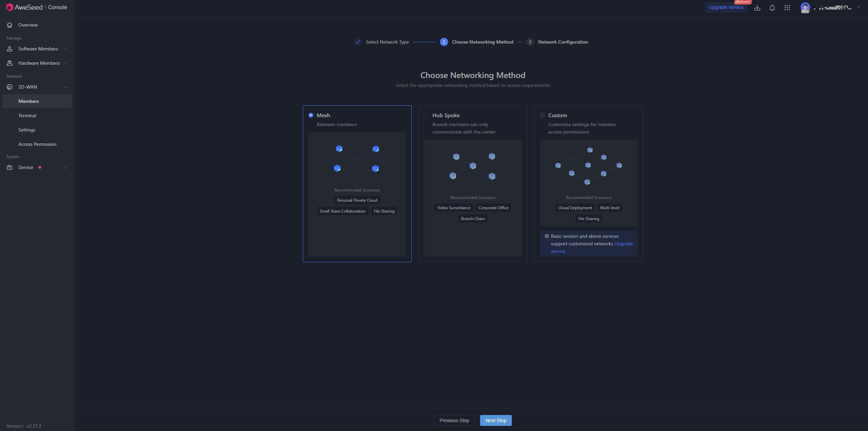This screenshot has width=868, height=431.
Task: Click Upgrade service link in Custom card
Action: 623,244
